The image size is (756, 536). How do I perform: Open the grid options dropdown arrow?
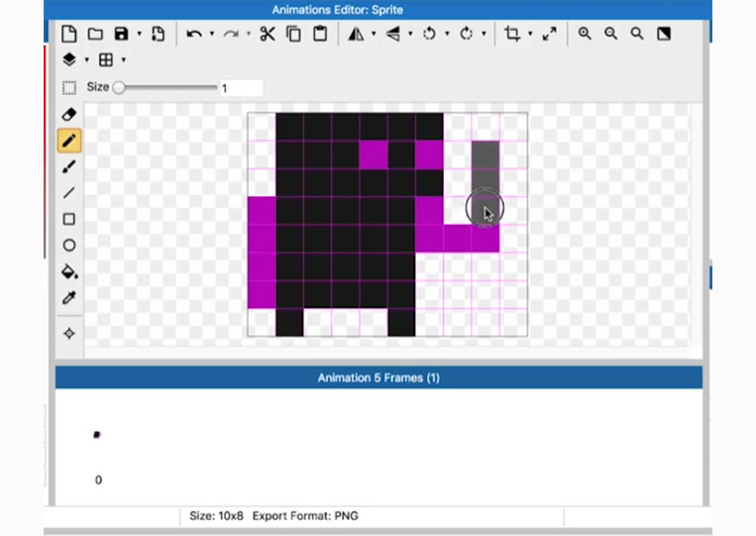(x=124, y=59)
